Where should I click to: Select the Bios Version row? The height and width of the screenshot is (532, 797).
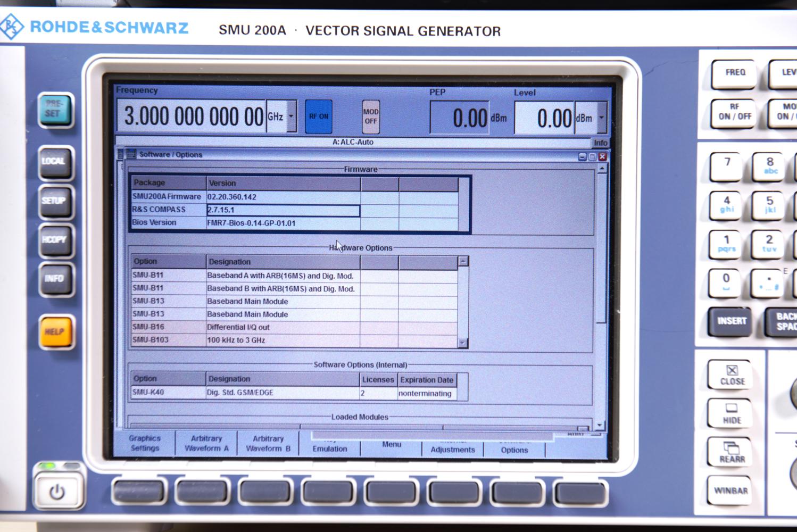[x=295, y=223]
